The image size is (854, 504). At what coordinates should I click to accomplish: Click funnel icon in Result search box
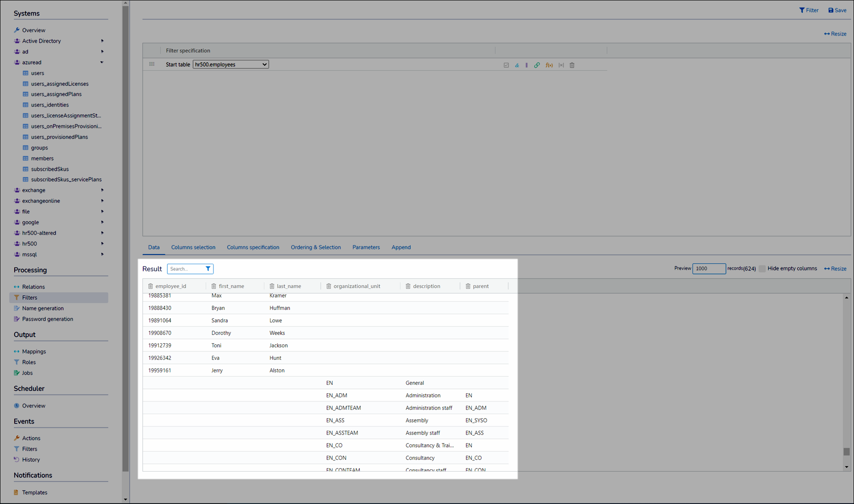(208, 269)
